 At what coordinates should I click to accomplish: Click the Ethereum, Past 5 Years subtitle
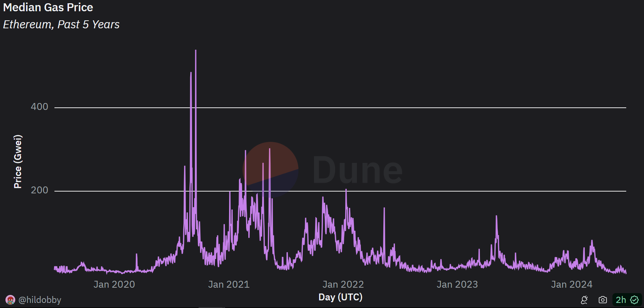click(61, 24)
